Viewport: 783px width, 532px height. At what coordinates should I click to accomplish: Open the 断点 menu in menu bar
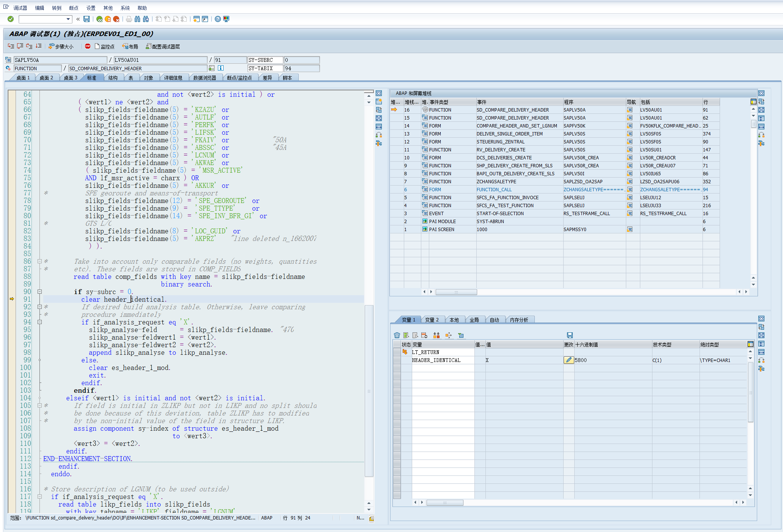(74, 8)
